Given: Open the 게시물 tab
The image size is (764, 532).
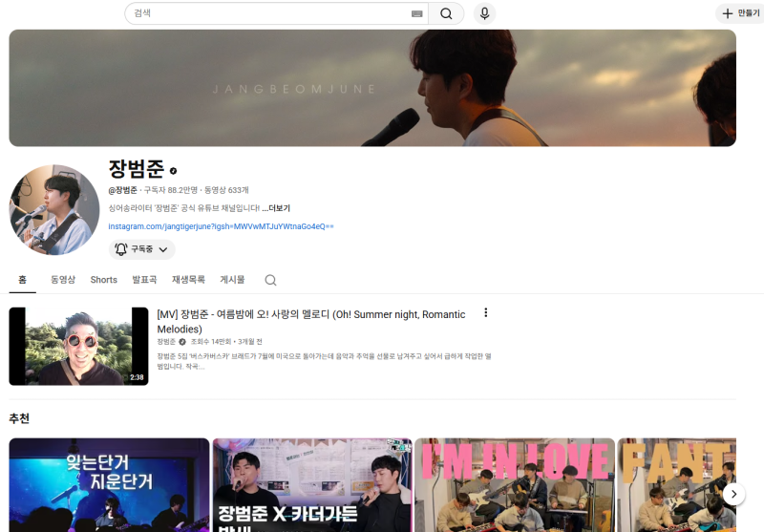Looking at the screenshot, I should pos(232,280).
